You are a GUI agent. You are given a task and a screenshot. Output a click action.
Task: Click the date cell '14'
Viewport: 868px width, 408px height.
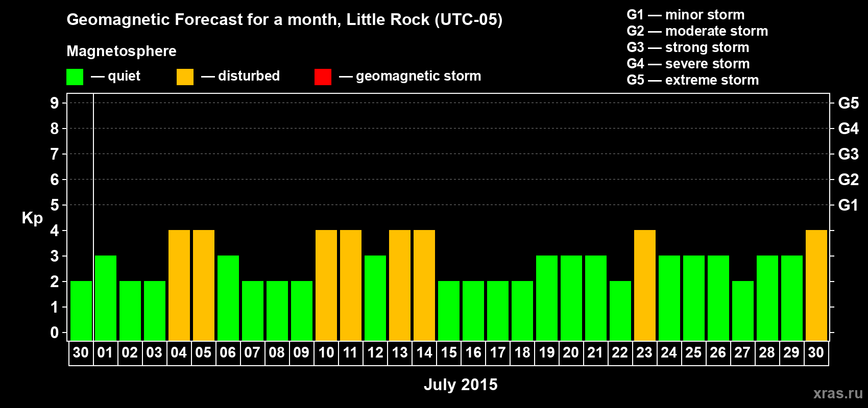pos(424,353)
